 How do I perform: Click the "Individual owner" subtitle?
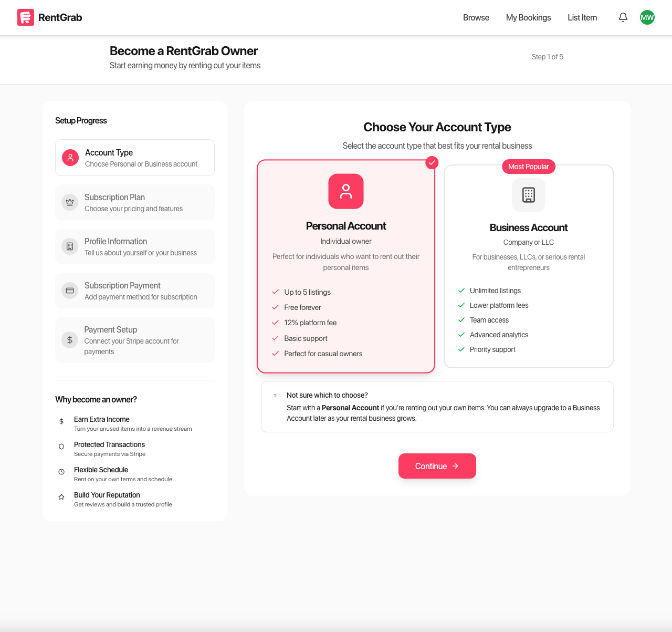coord(346,241)
